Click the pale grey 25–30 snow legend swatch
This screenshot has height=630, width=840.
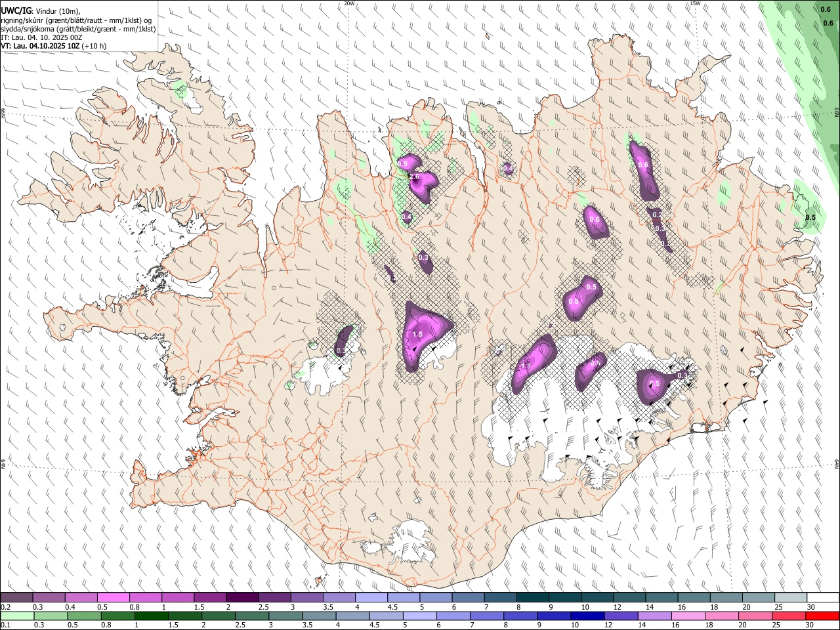click(791, 598)
